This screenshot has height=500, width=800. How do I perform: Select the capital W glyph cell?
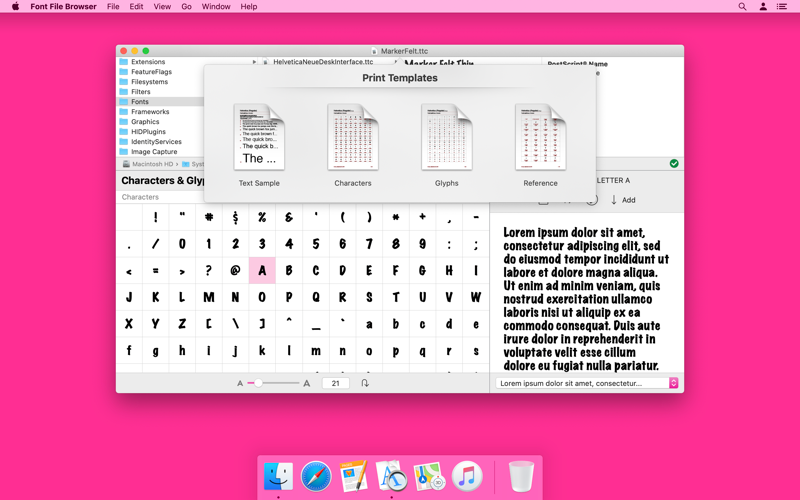click(476, 297)
